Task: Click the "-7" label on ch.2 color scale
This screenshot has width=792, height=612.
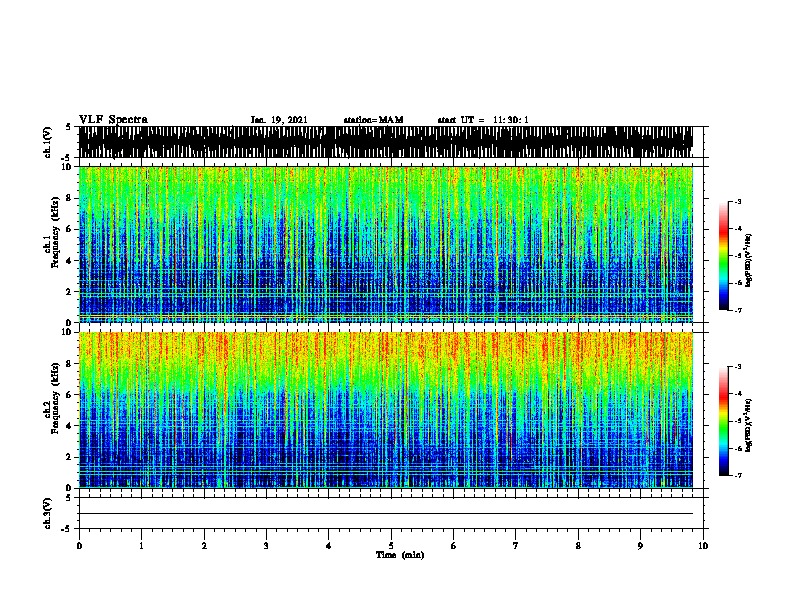Action: coord(737,475)
